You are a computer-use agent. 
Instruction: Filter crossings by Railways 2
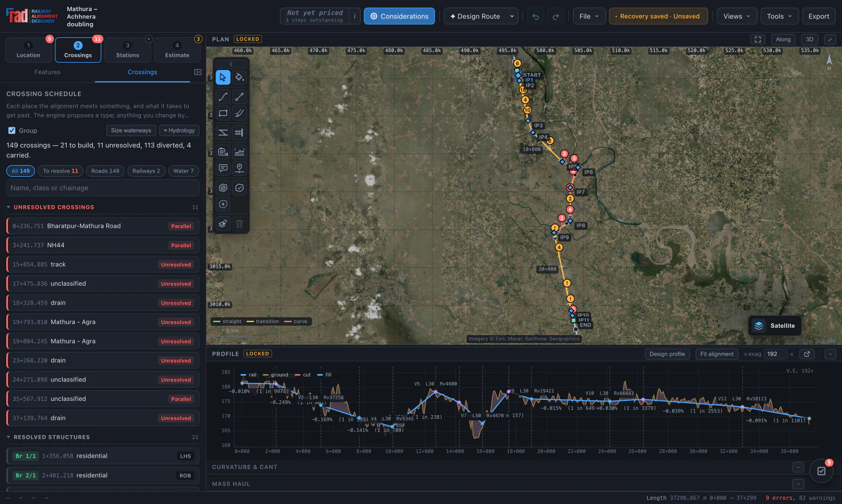pyautogui.click(x=146, y=171)
